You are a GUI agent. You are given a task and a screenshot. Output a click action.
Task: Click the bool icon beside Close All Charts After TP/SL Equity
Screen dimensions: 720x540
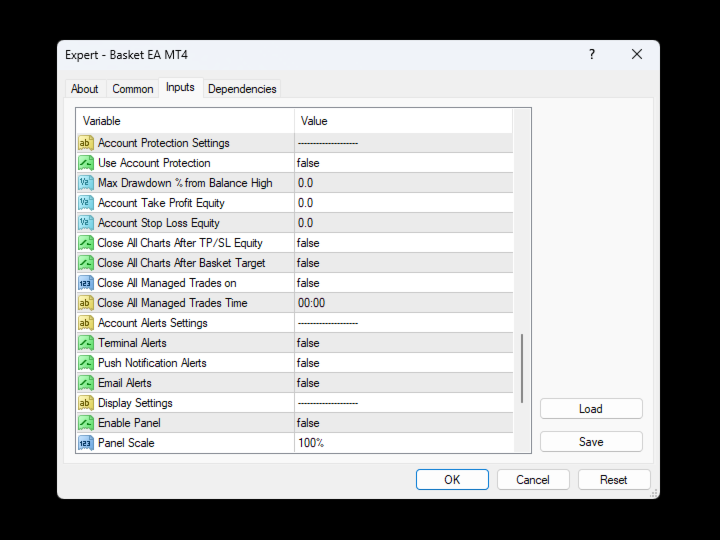point(85,243)
